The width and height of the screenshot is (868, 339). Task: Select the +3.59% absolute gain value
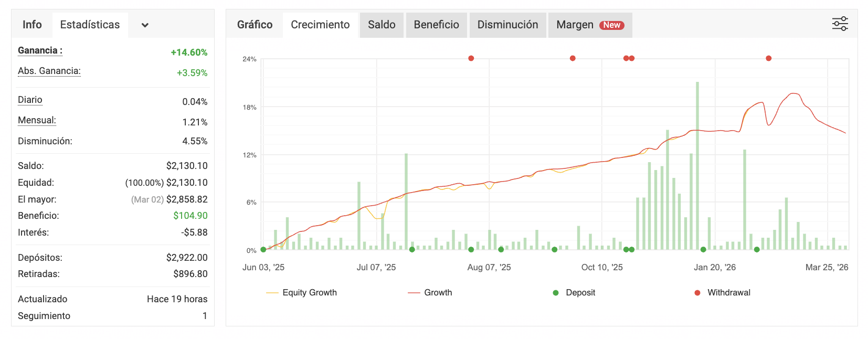(192, 73)
